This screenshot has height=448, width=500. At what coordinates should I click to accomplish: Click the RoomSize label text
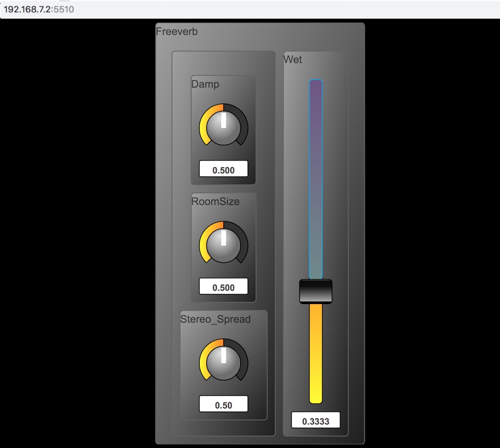pos(215,202)
